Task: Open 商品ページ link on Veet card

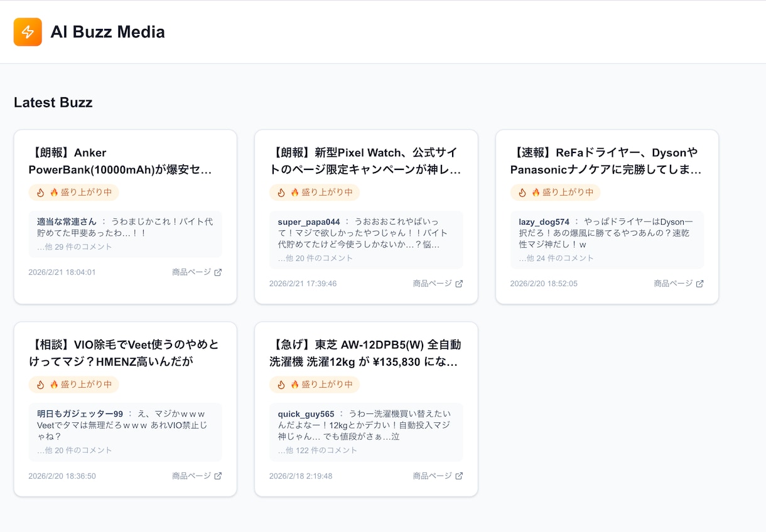Action: pyautogui.click(x=197, y=476)
